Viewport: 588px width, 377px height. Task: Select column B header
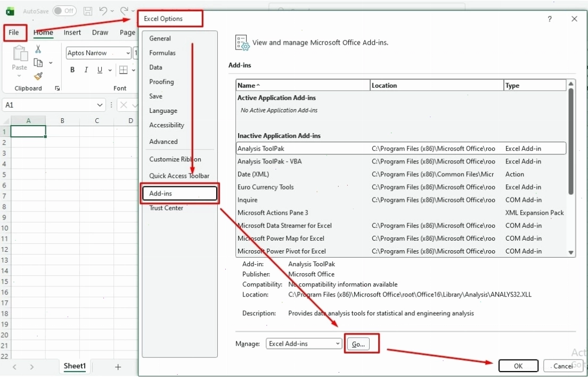click(x=62, y=121)
